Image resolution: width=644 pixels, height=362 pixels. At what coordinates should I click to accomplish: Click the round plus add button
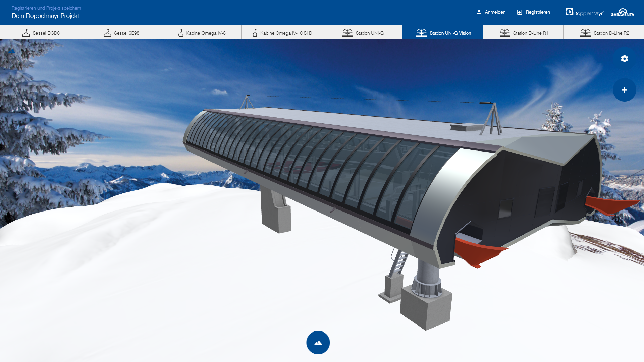[624, 90]
